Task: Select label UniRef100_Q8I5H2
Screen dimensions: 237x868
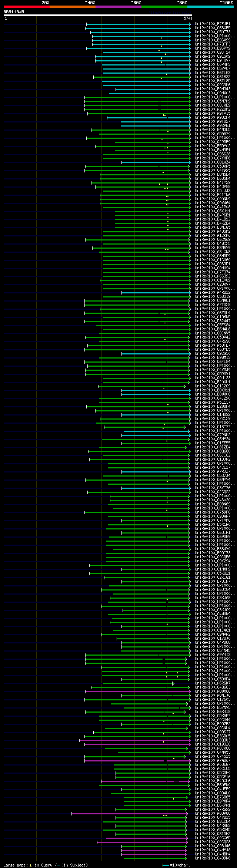Action: pyautogui.click(x=213, y=834)
